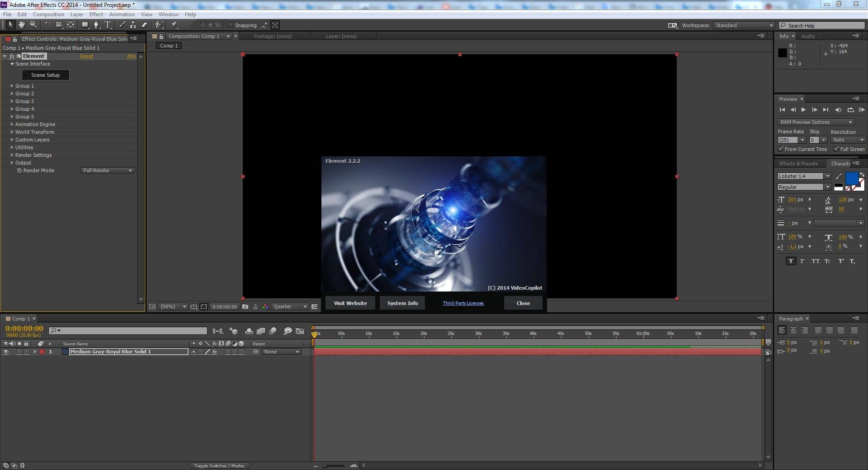868x470 pixels.
Task: Reset the Element effect
Action: coord(86,56)
